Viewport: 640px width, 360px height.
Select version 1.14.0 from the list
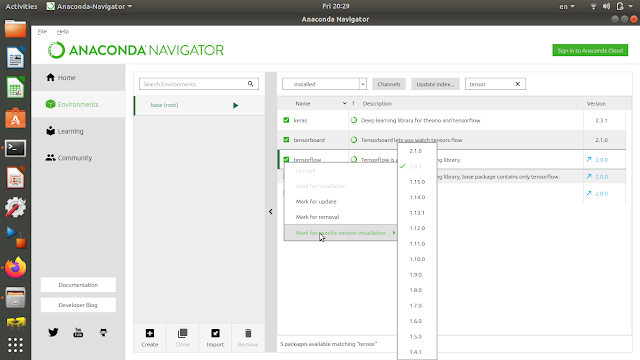[x=417, y=197]
